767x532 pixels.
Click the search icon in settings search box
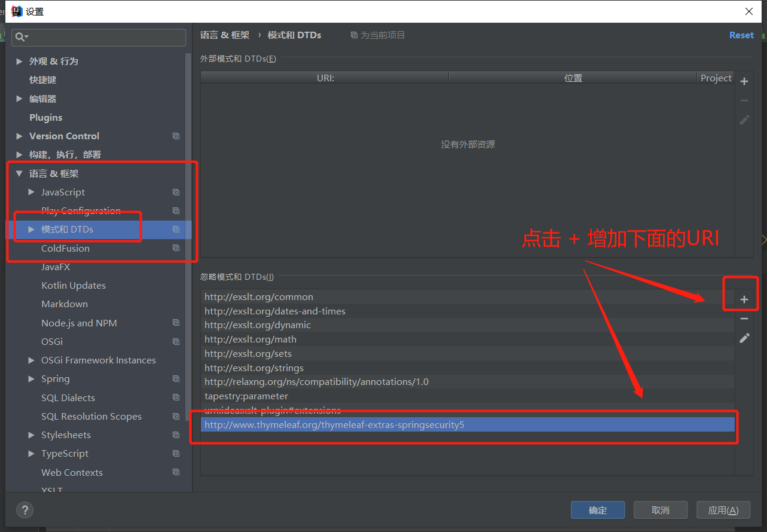tap(22, 37)
